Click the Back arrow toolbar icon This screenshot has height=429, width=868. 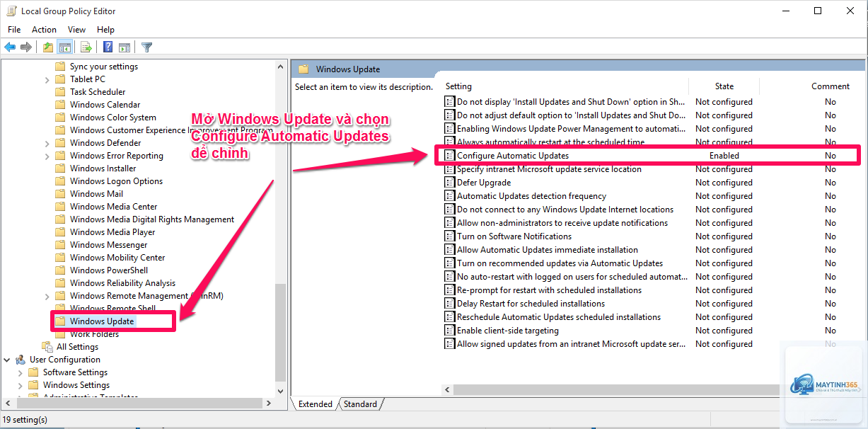10,47
